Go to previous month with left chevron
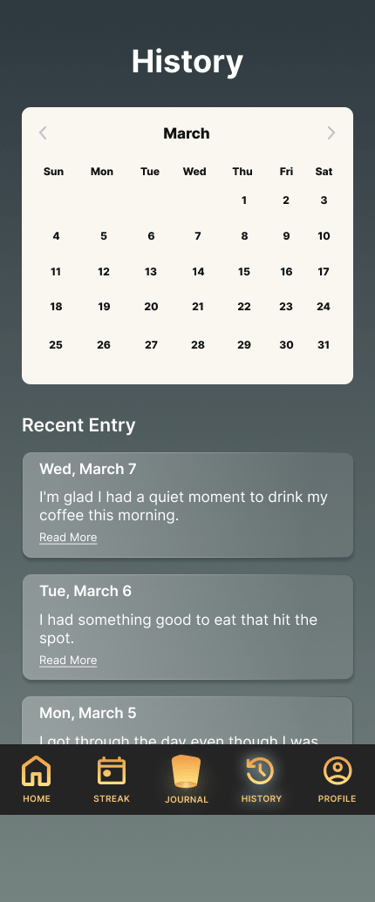 pos(43,133)
